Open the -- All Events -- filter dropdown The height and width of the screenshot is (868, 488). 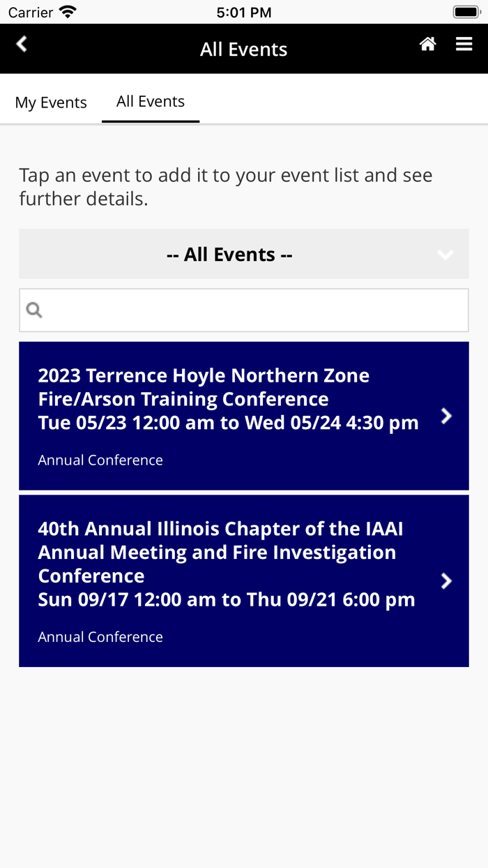(x=229, y=254)
